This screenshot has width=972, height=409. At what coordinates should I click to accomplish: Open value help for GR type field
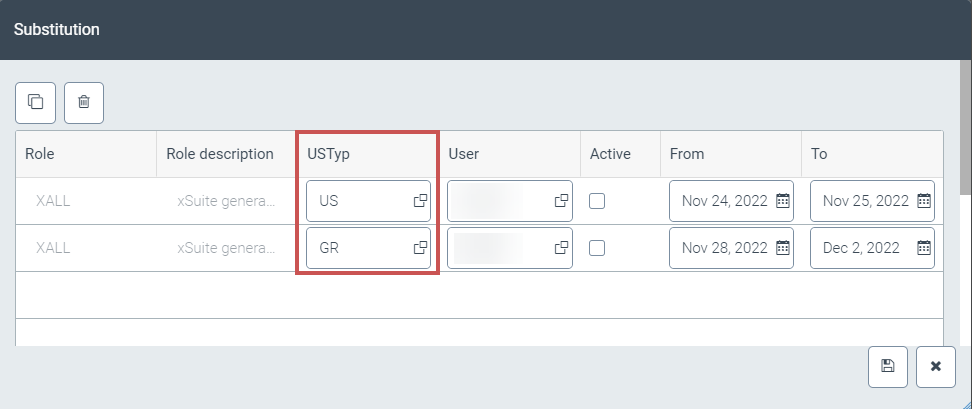(421, 248)
